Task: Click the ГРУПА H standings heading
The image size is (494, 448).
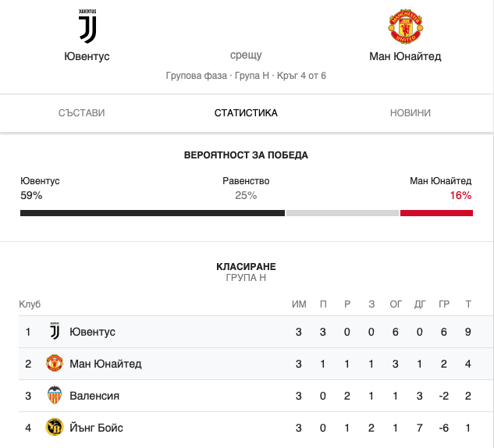Action: tap(246, 278)
